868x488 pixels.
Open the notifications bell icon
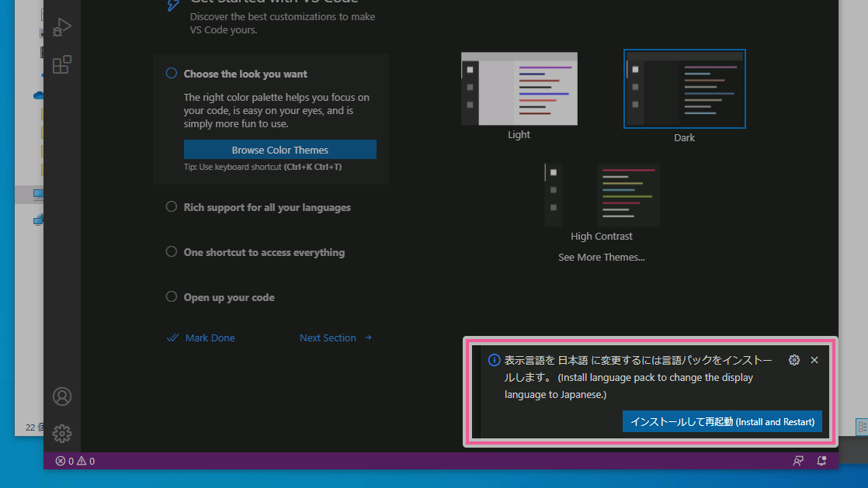click(821, 461)
